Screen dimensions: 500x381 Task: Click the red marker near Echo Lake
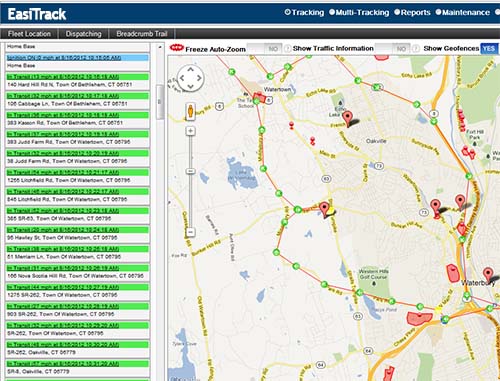click(x=348, y=118)
